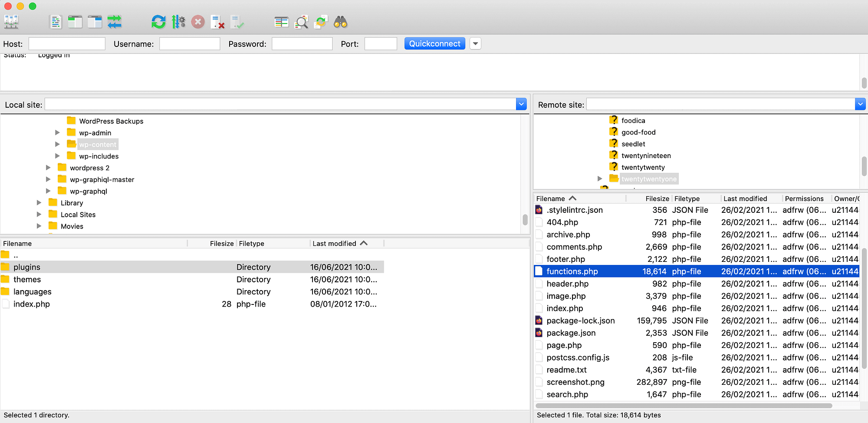Select remote file readme.txt
This screenshot has height=423, width=868.
click(697, 370)
